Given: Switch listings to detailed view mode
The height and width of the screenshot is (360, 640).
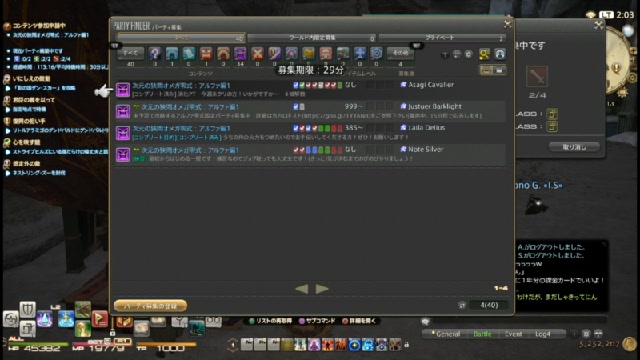Looking at the screenshot, I should [487, 70].
